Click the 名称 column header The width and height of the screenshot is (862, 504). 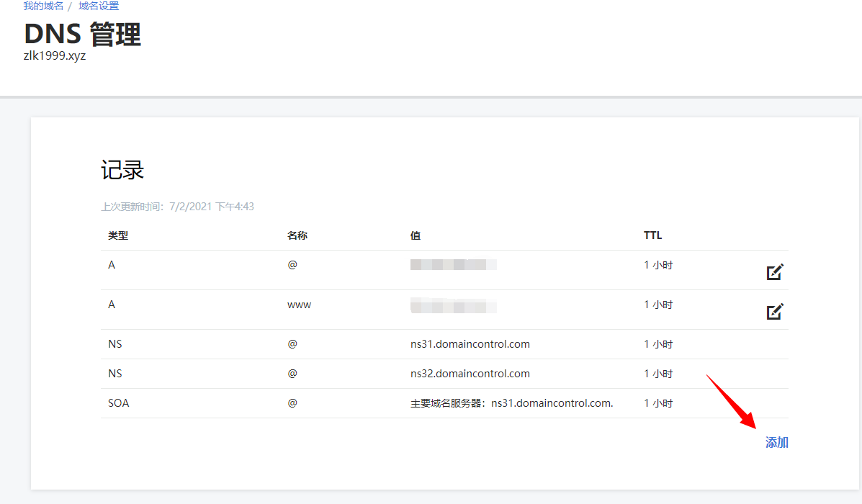coord(297,235)
